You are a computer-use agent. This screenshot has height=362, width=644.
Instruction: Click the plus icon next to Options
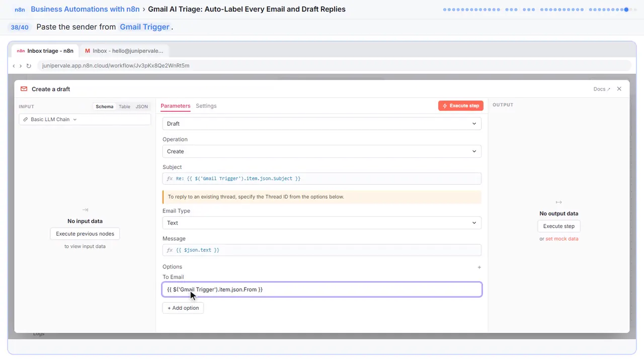tap(479, 267)
